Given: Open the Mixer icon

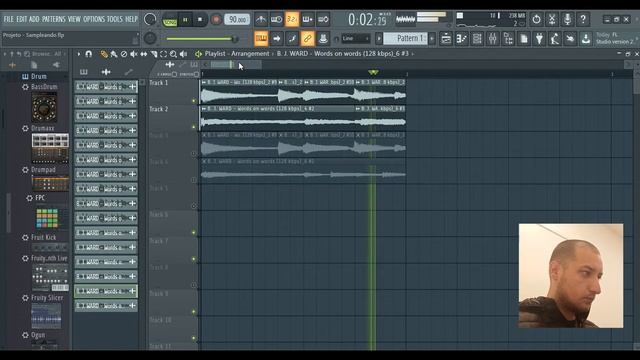Looking at the screenshot, I should [493, 39].
